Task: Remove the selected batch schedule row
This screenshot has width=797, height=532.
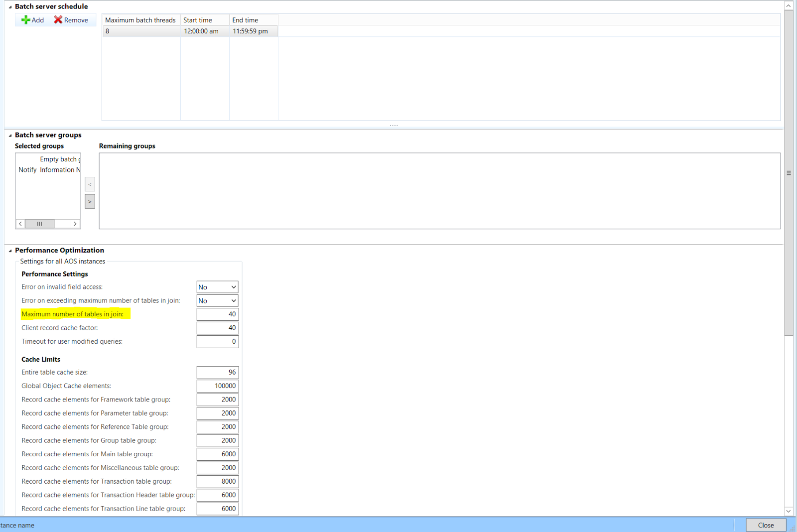Action: 71,20
